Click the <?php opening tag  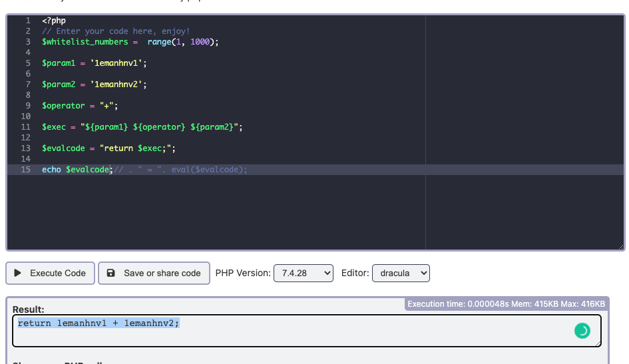[54, 21]
